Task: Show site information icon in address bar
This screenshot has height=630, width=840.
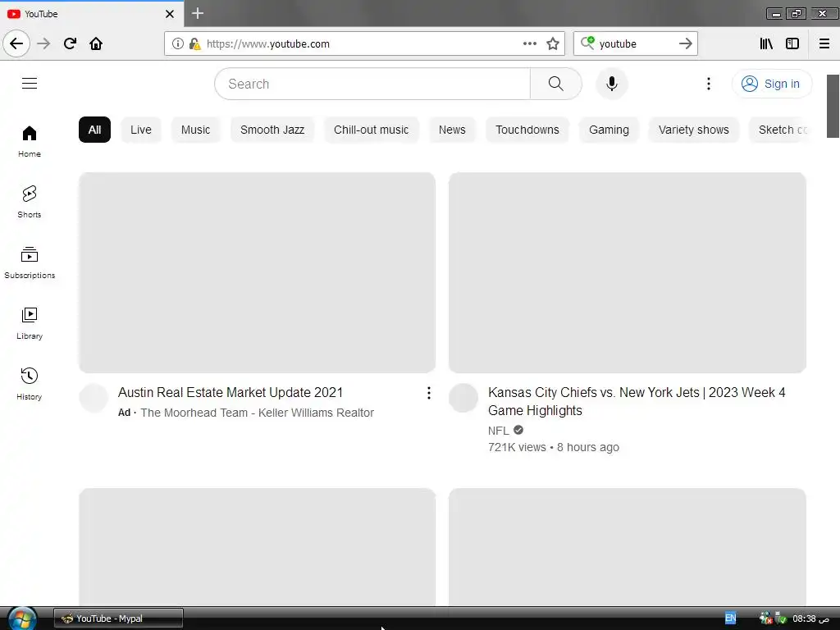Action: pos(177,43)
